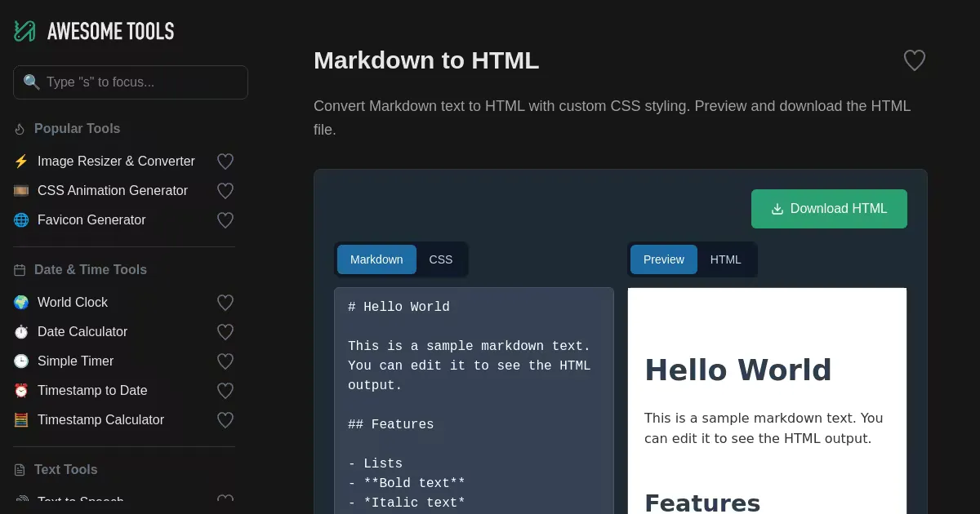Focus the tool search input field
The image size is (980, 514).
[139, 82]
